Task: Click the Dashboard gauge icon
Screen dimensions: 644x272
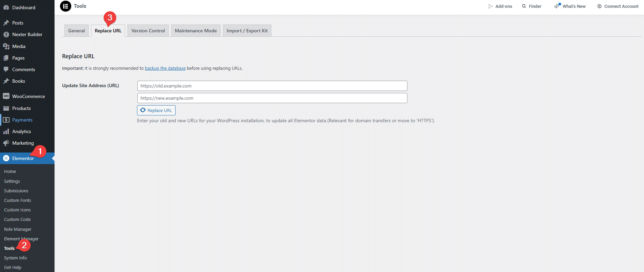Action: click(x=6, y=7)
